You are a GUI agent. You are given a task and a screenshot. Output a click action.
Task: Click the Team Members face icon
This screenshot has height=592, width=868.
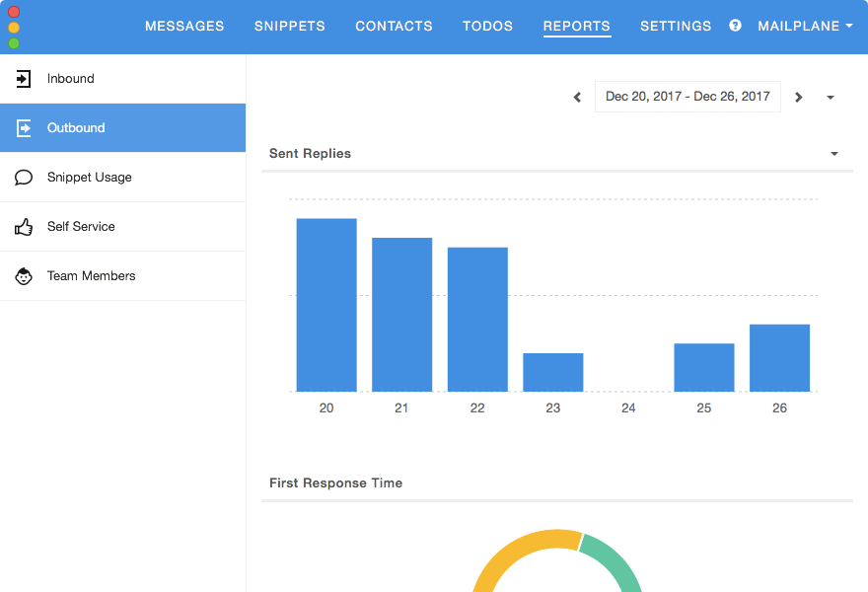point(25,276)
